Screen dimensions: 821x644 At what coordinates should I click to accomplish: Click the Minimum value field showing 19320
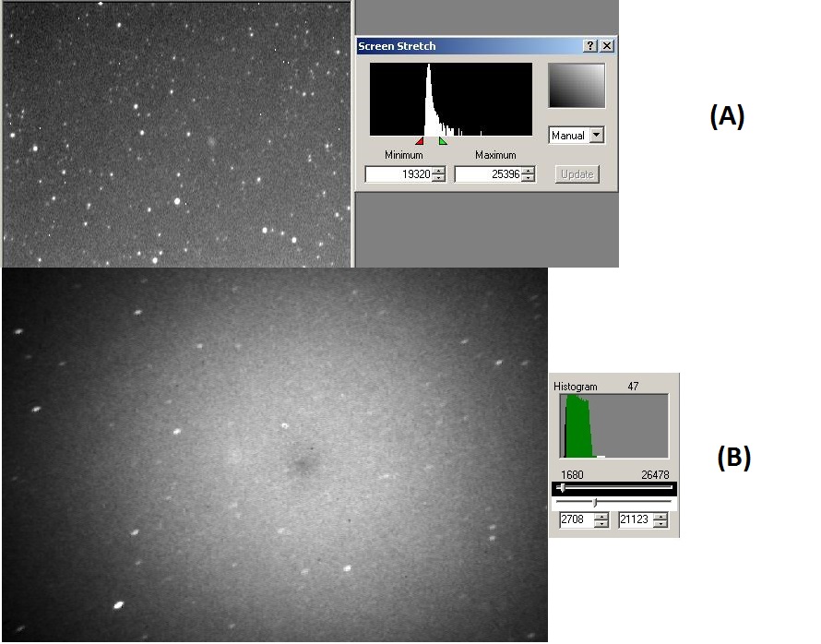pyautogui.click(x=398, y=174)
